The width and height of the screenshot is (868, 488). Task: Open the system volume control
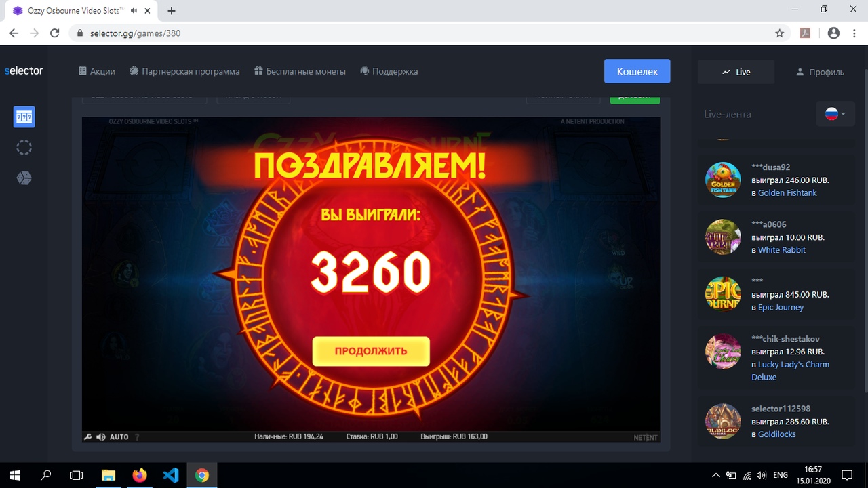[762, 475]
